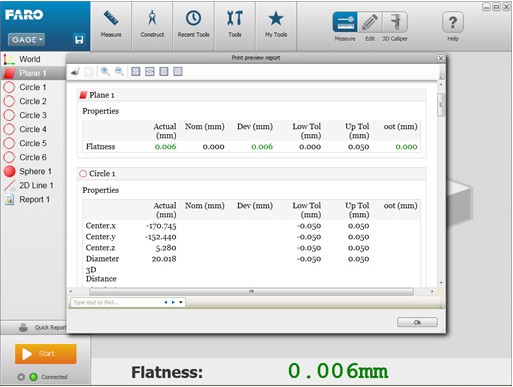Click the settings gear near Connected
Screen dimensions: 513x387
(21, 377)
